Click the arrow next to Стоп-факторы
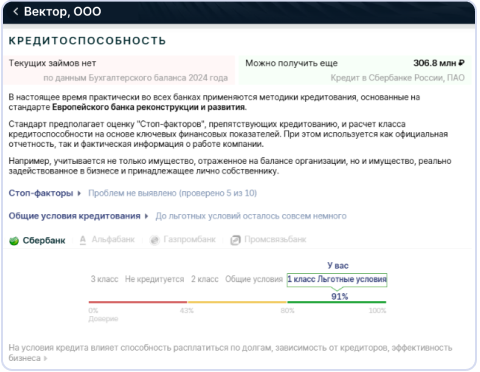The image size is (480, 372). (79, 193)
